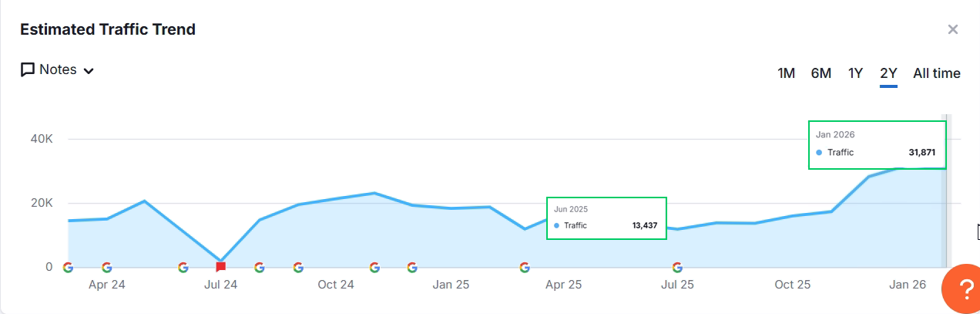Click the red flag note marker

point(221,267)
